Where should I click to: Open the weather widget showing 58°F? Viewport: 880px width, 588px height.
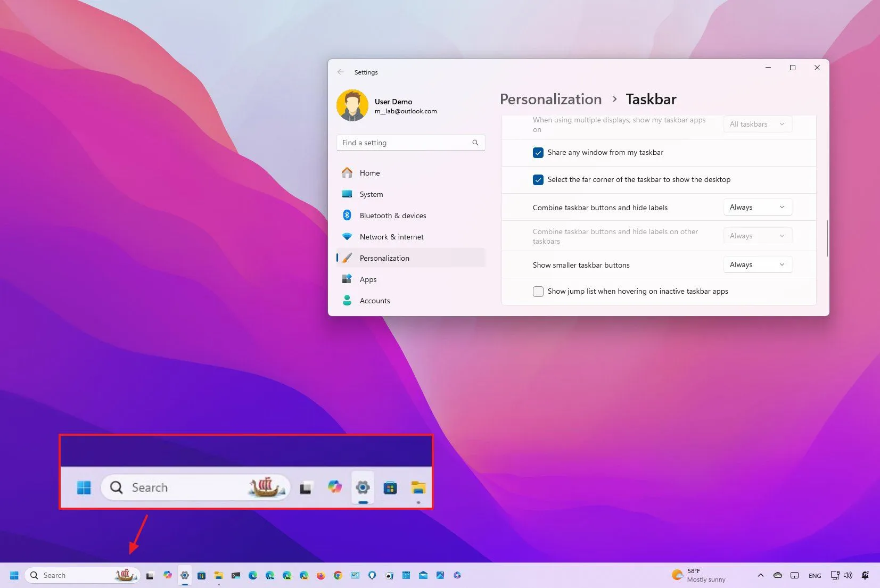(698, 575)
